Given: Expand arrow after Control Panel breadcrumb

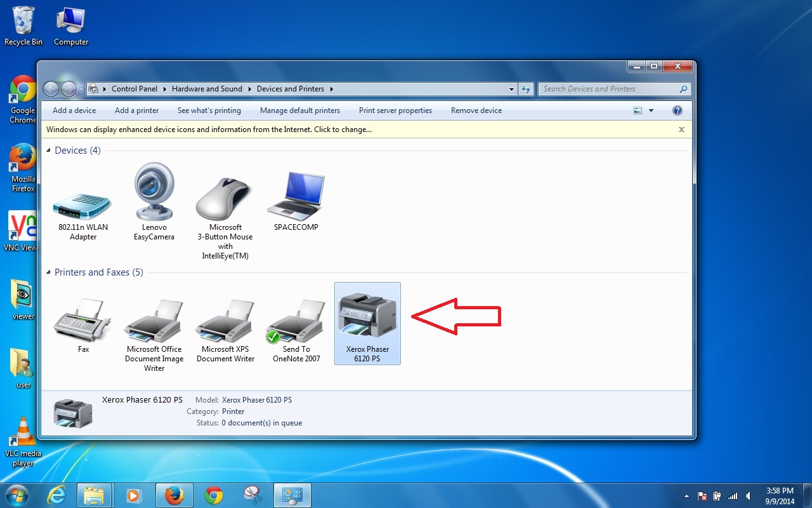Looking at the screenshot, I should click(x=164, y=89).
